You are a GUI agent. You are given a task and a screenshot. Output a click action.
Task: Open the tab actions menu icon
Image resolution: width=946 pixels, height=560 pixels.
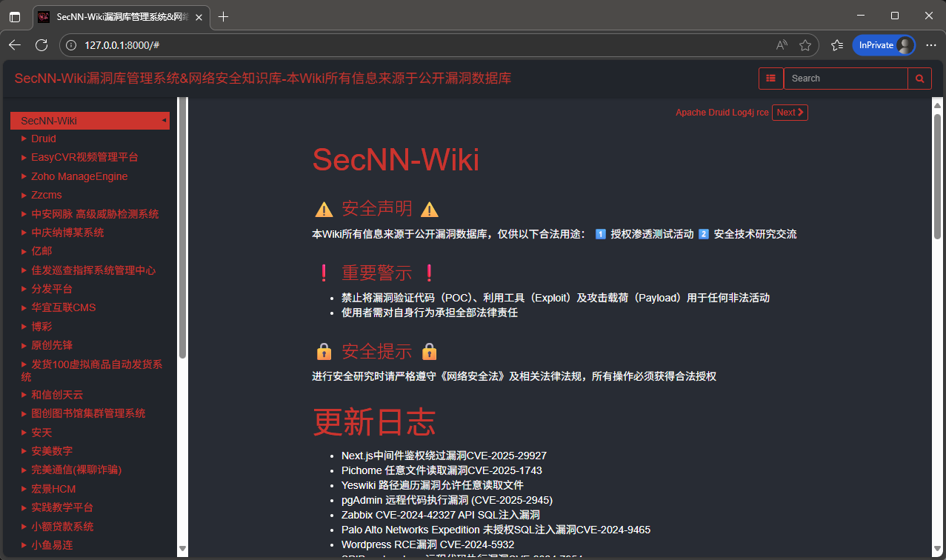click(x=15, y=16)
